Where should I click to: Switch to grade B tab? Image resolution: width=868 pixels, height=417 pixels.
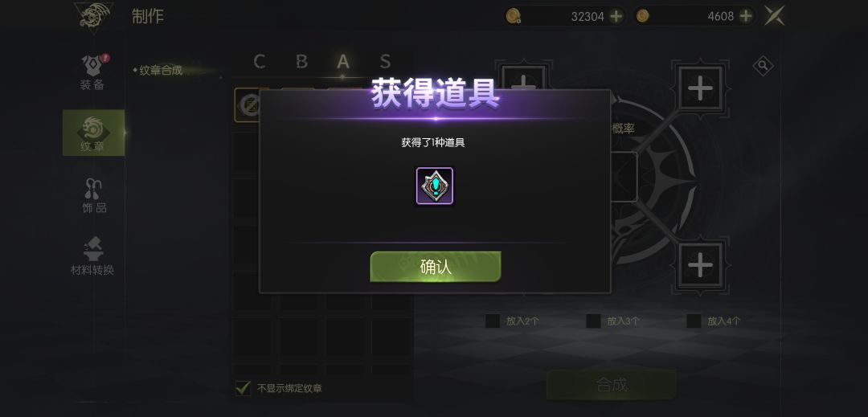click(301, 61)
